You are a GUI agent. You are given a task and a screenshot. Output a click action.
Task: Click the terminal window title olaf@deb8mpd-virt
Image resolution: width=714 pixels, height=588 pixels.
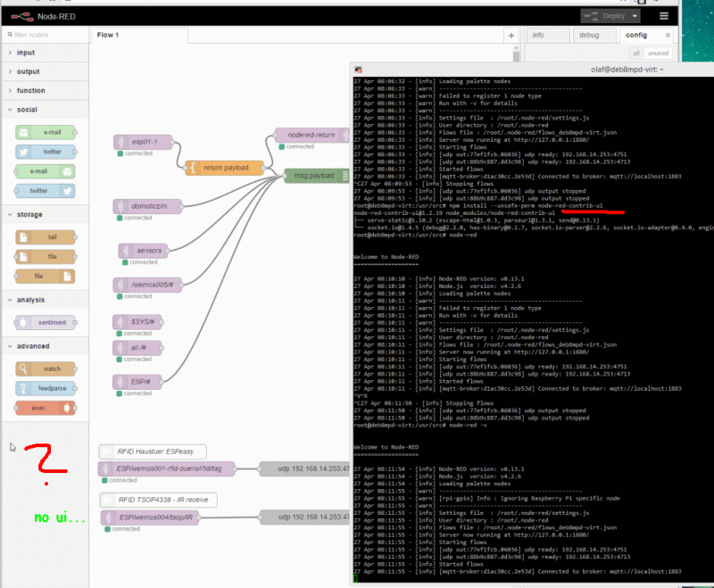pos(627,70)
